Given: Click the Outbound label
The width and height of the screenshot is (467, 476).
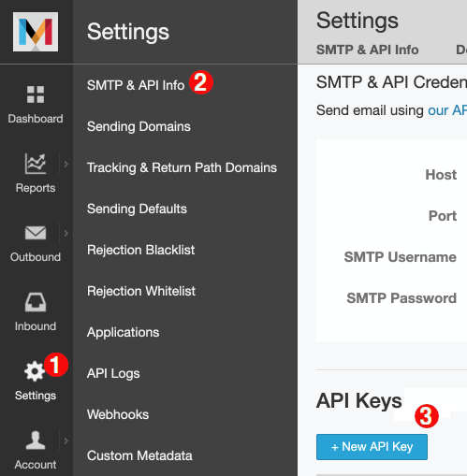Looking at the screenshot, I should click(x=36, y=257).
